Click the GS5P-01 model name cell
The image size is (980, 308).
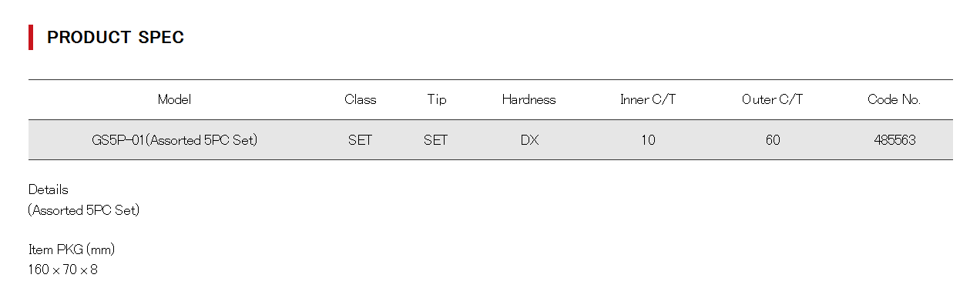[174, 140]
